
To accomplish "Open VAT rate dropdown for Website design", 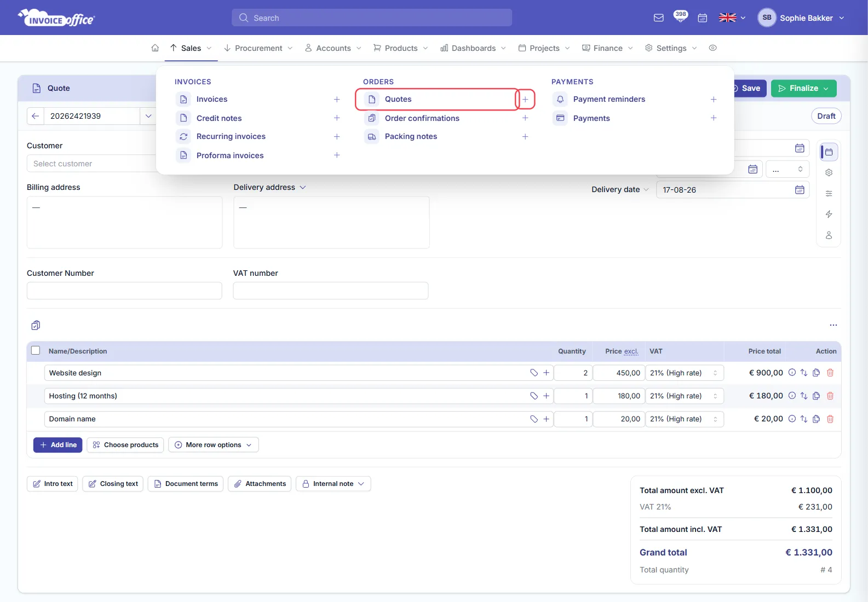I will tap(685, 373).
